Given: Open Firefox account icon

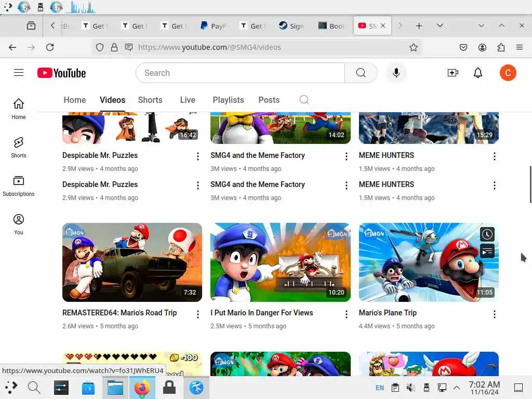Looking at the screenshot, I should [482, 47].
